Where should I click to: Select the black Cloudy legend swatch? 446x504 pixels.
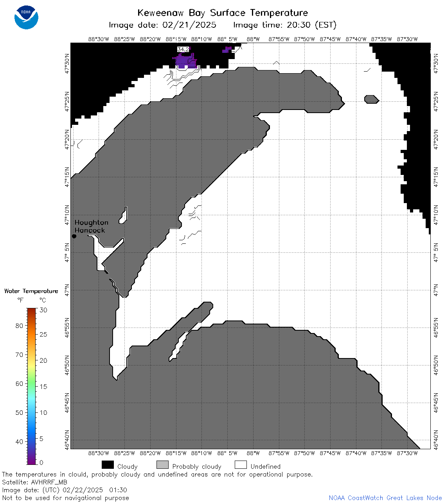coord(108,464)
